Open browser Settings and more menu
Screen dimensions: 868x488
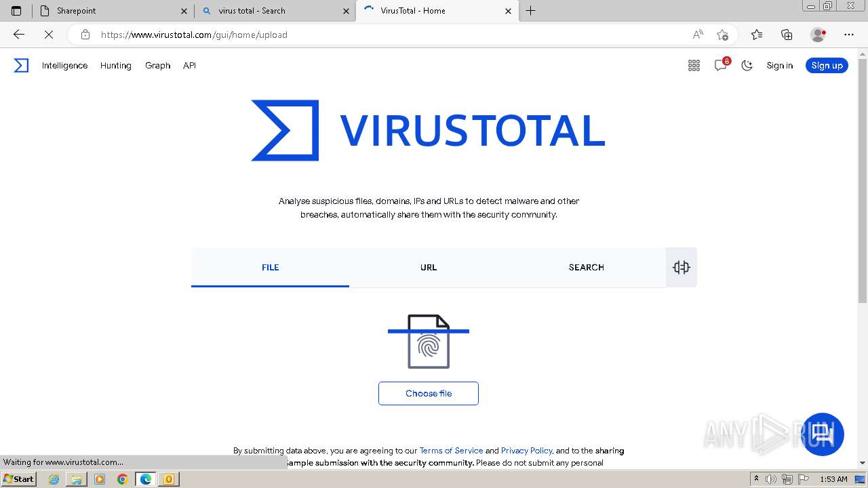click(849, 35)
